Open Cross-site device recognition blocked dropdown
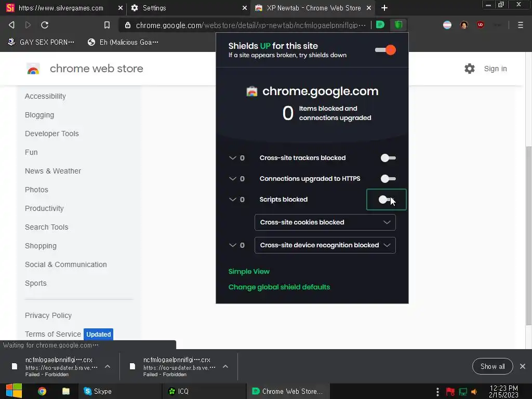 click(x=325, y=245)
